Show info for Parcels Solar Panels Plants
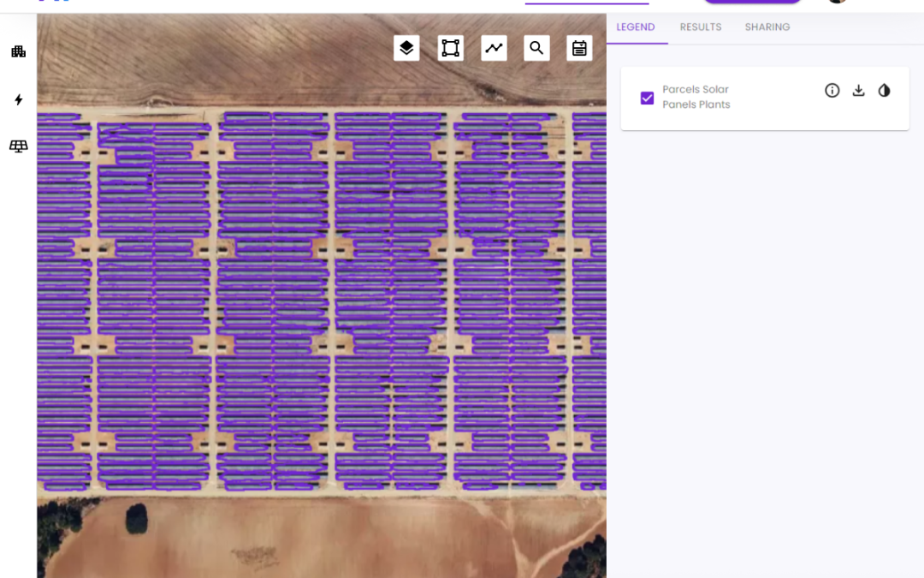The width and height of the screenshot is (924, 578). click(832, 90)
